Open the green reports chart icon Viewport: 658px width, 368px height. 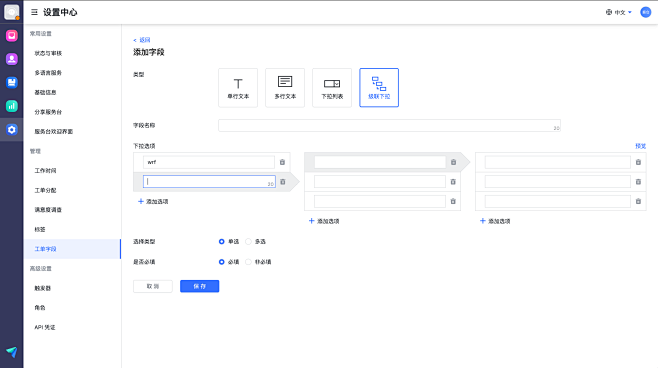tap(12, 106)
